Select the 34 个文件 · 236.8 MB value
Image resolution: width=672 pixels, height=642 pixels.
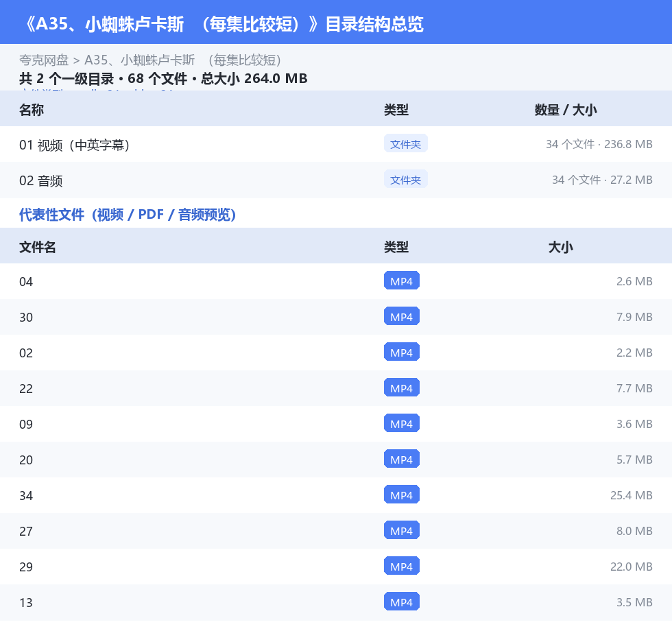599,145
